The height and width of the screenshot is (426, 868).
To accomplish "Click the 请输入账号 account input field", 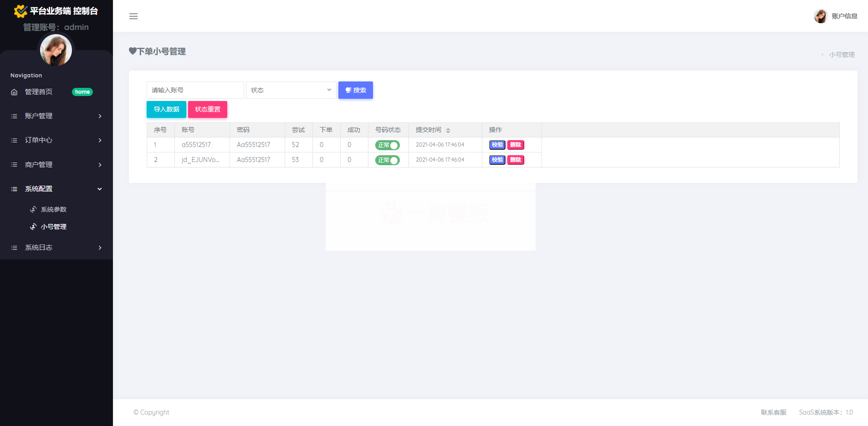I will [195, 90].
